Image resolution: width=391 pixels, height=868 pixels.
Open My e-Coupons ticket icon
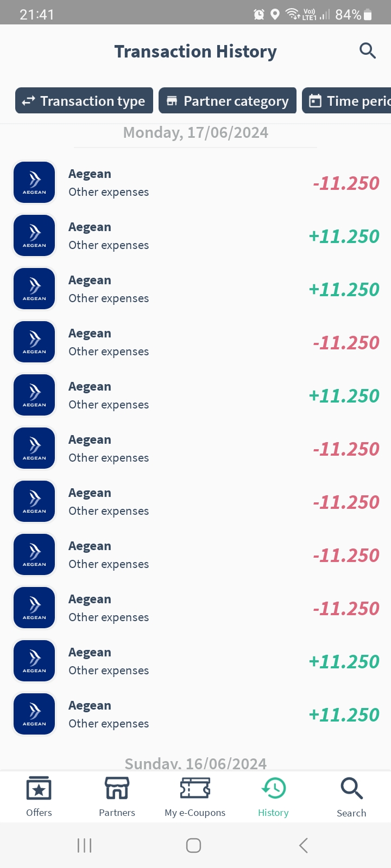click(x=195, y=788)
